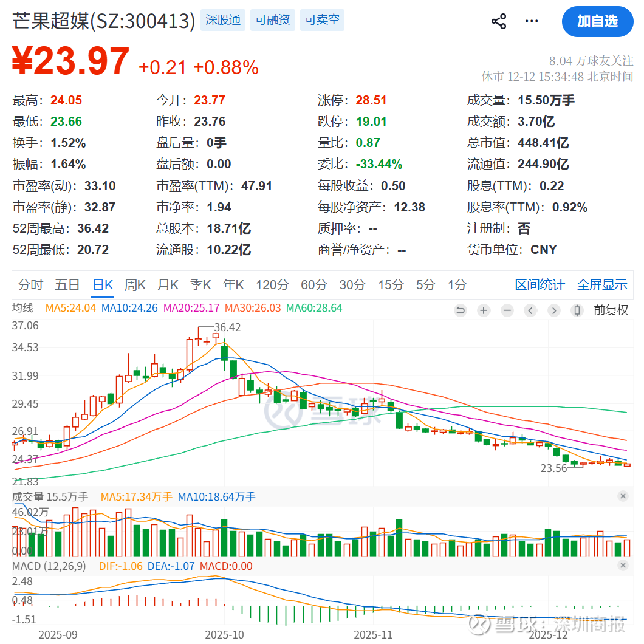The height and width of the screenshot is (644, 644).
Task: Select the 周K tab
Action: click(135, 284)
